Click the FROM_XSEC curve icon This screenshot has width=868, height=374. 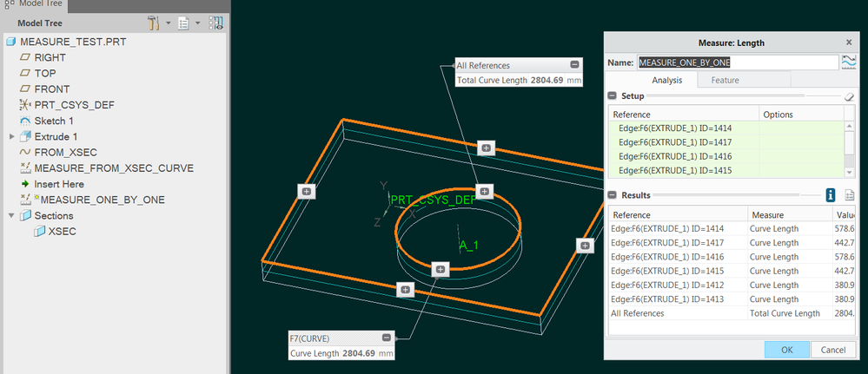point(25,152)
